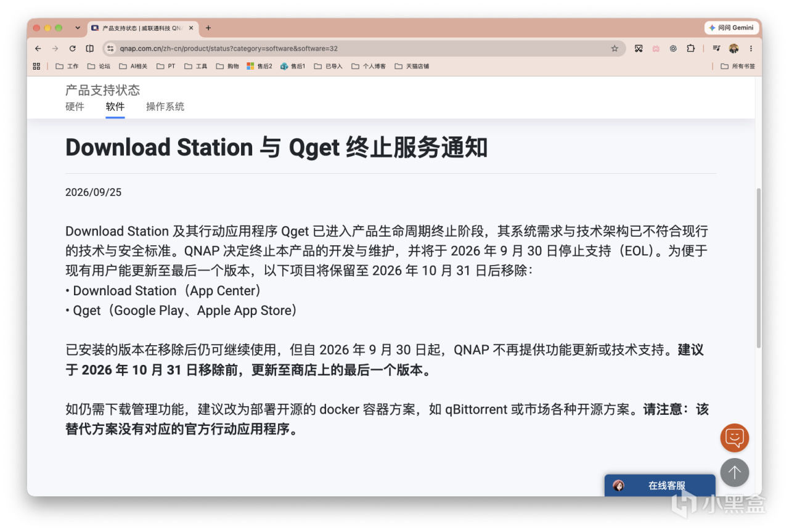Click the 产品支持状态 page heading
The height and width of the screenshot is (532, 789).
tap(103, 90)
